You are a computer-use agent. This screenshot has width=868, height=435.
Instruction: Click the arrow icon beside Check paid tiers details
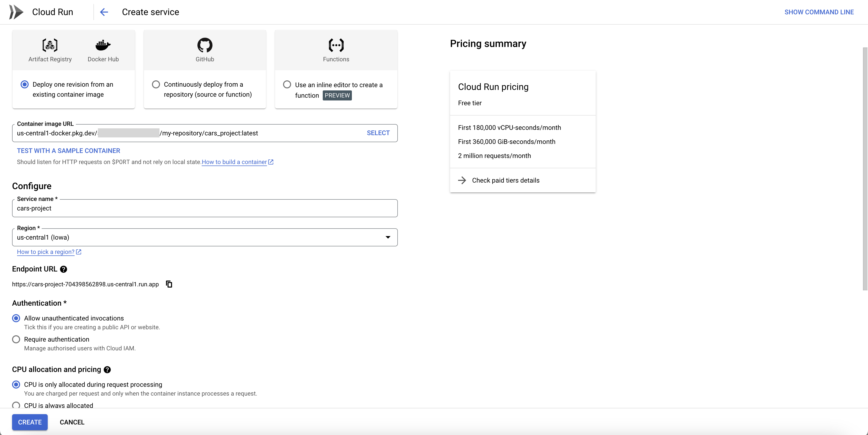point(462,180)
